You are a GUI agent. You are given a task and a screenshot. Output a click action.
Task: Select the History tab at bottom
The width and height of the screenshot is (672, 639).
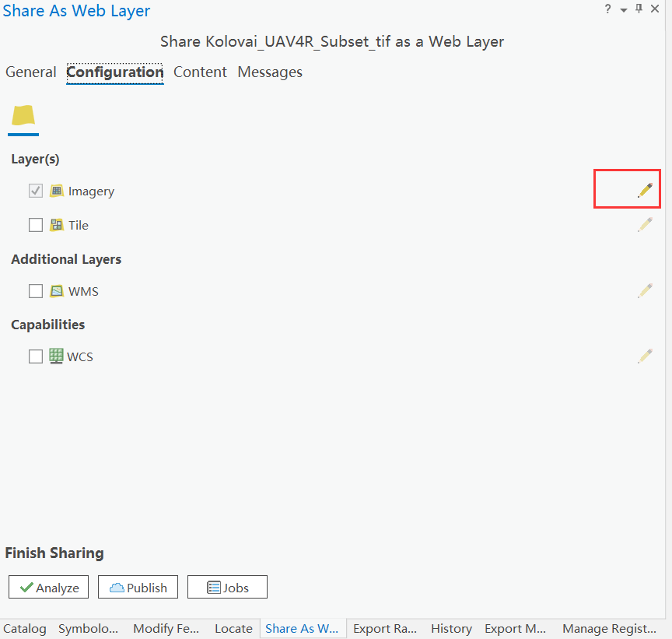451,628
